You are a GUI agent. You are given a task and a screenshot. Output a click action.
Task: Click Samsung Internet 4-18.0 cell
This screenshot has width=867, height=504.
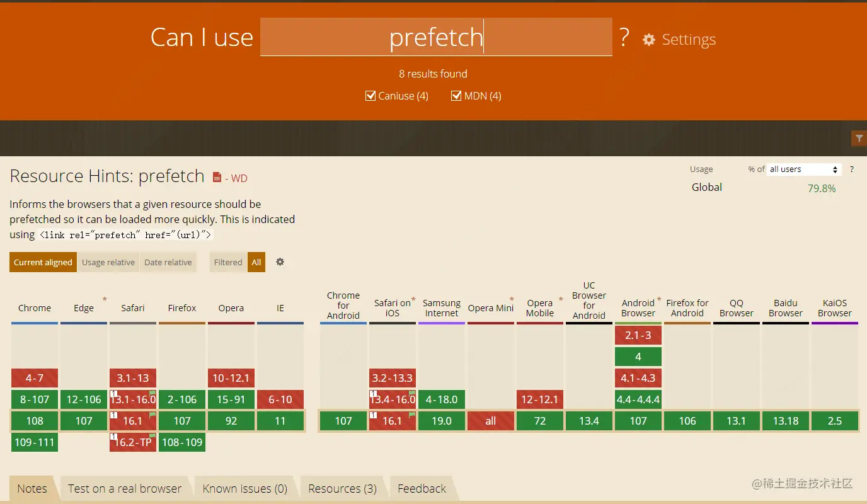click(442, 399)
